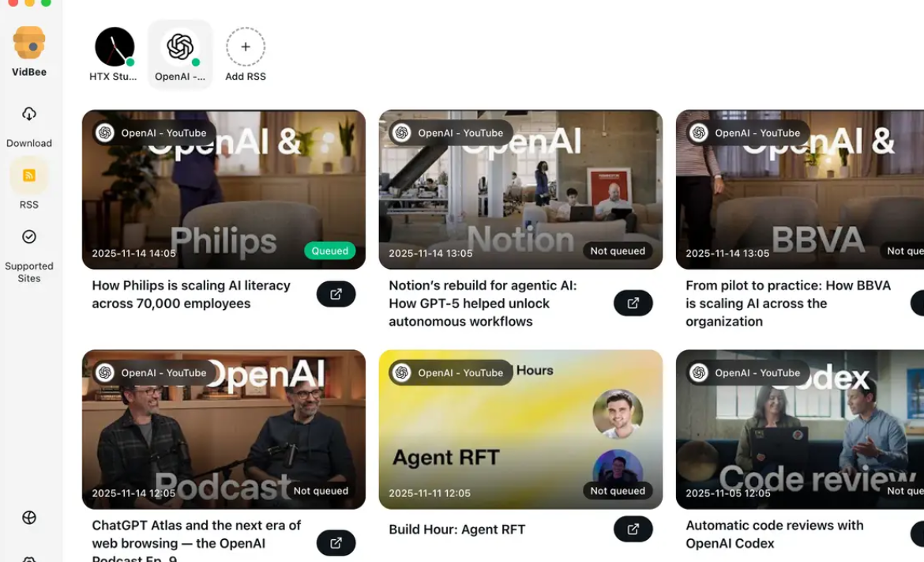Click title 'Build Hour: Agent RFT'
The width and height of the screenshot is (924, 562).
pyautogui.click(x=456, y=530)
